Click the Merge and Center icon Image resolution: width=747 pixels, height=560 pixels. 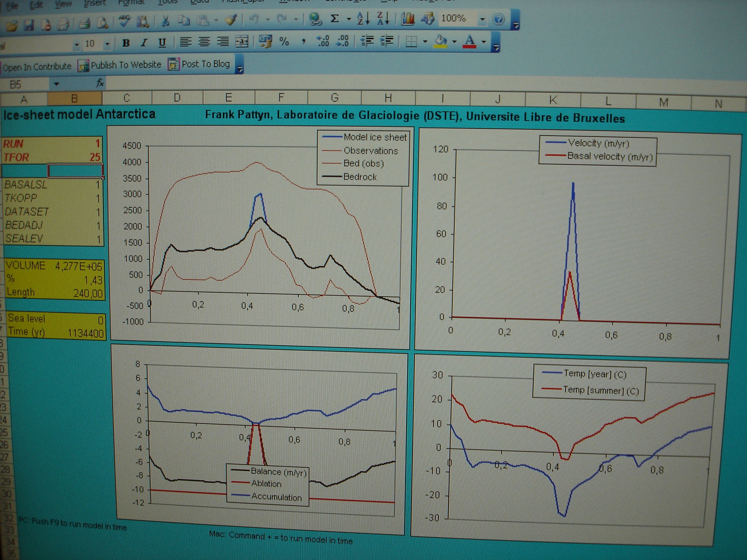coord(242,42)
